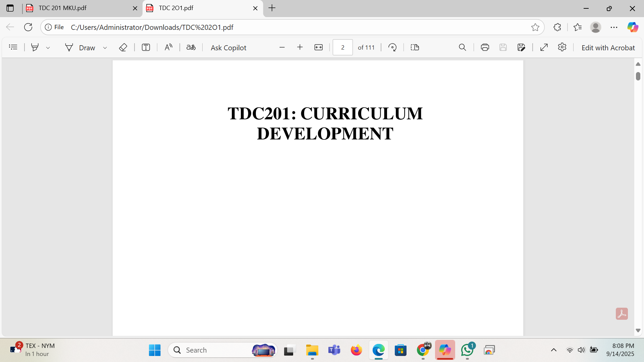The height and width of the screenshot is (362, 644).
Task: Open the Translate tool
Action: pos(191,47)
